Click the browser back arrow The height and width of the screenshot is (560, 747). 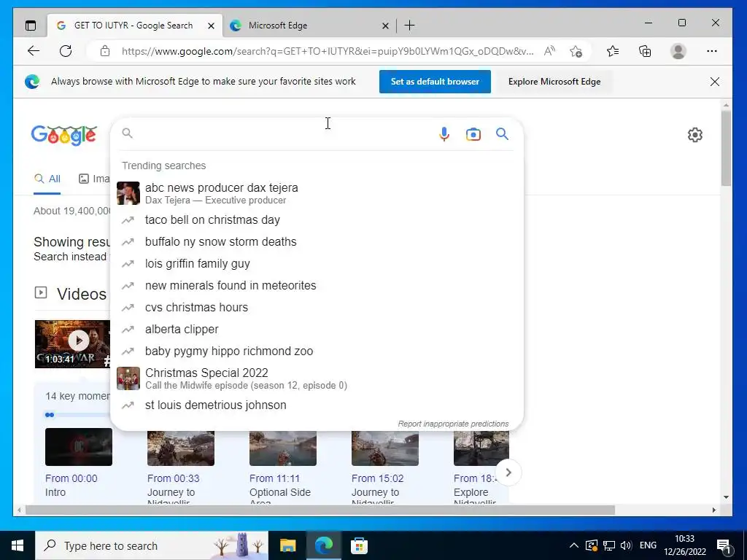tap(34, 51)
